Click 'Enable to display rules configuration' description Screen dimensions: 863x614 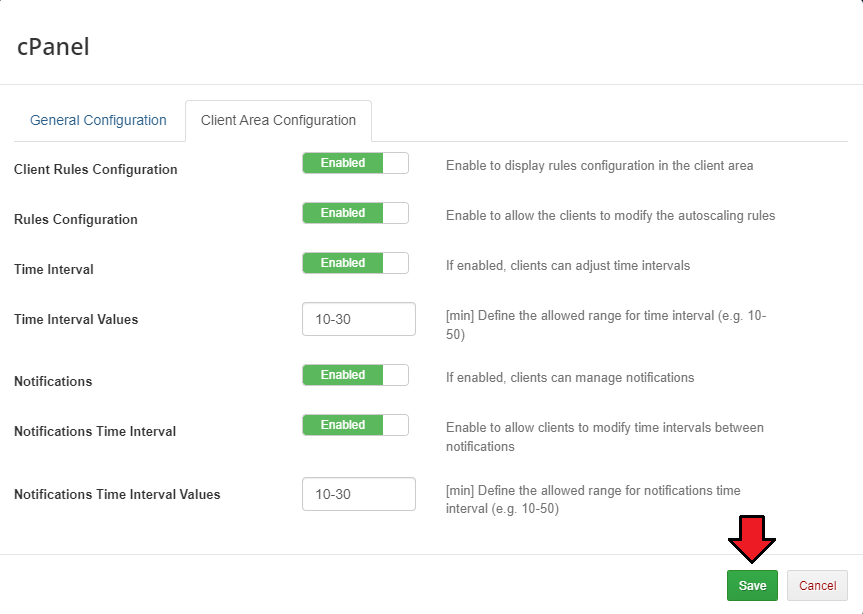point(599,166)
